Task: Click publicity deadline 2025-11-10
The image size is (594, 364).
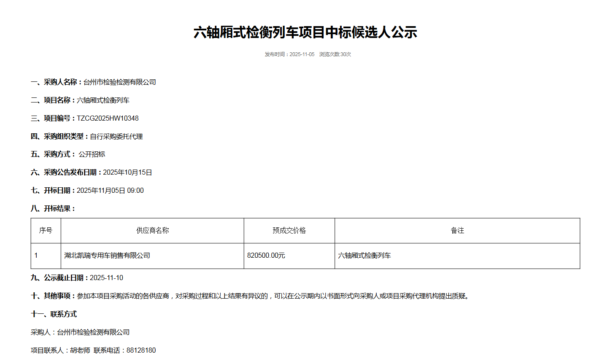Action: pyautogui.click(x=106, y=278)
